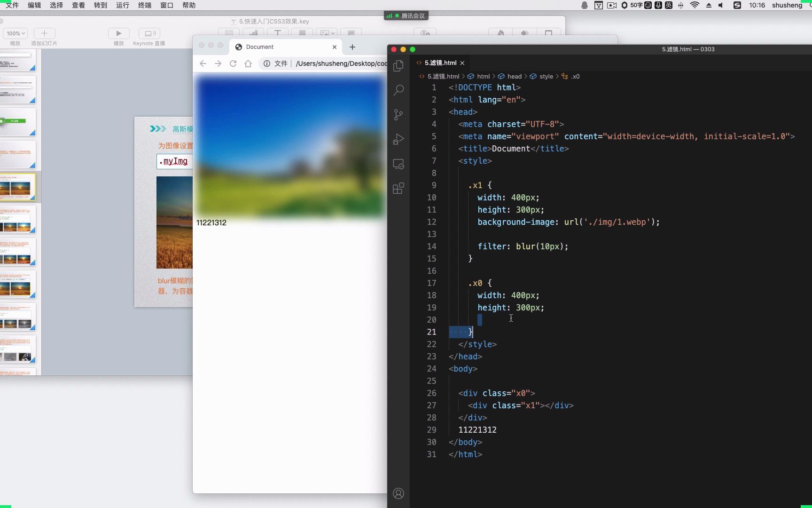Click the eject icon in menu bar
812x508 pixels.
click(x=709, y=5)
